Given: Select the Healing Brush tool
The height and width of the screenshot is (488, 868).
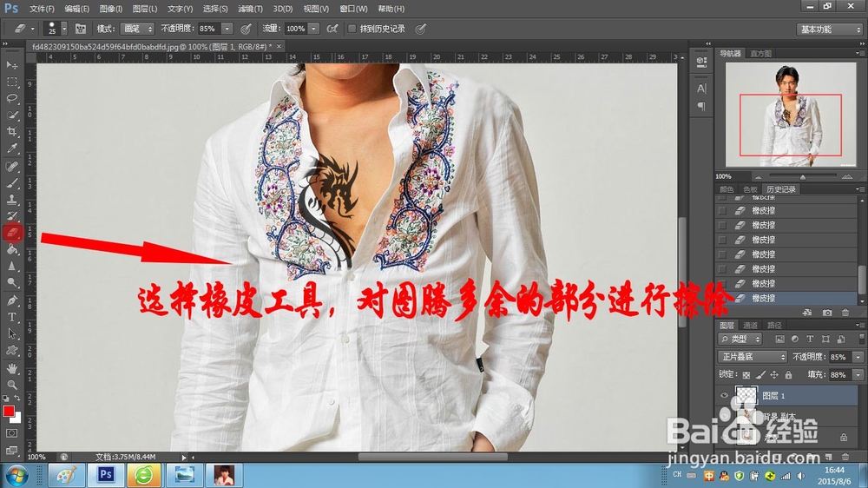Looking at the screenshot, I should click(x=11, y=166).
